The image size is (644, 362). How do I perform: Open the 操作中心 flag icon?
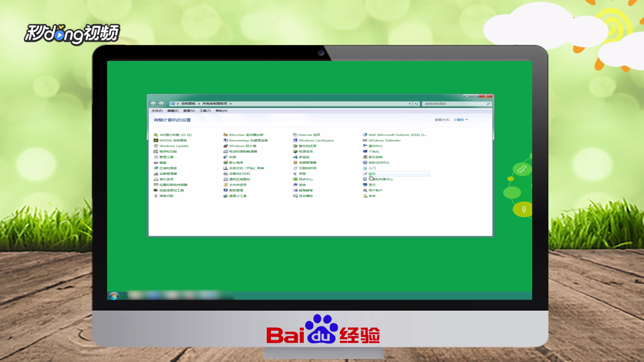point(365,146)
